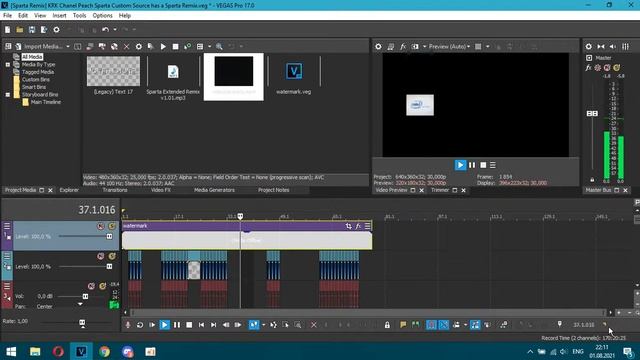This screenshot has height=360, width=640.
Task: Open Master Bus audio properties gear
Action: [589, 47]
